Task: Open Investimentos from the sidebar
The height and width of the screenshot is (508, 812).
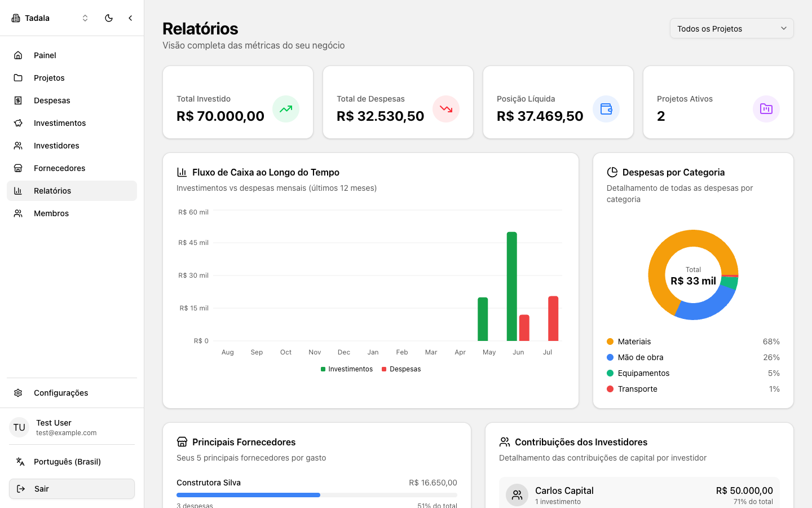Action: click(72, 123)
